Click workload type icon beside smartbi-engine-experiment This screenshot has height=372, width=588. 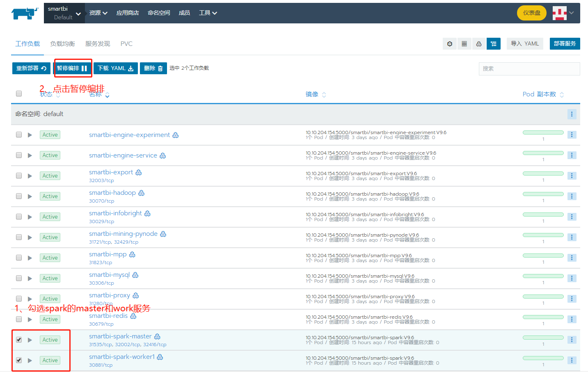(x=176, y=135)
